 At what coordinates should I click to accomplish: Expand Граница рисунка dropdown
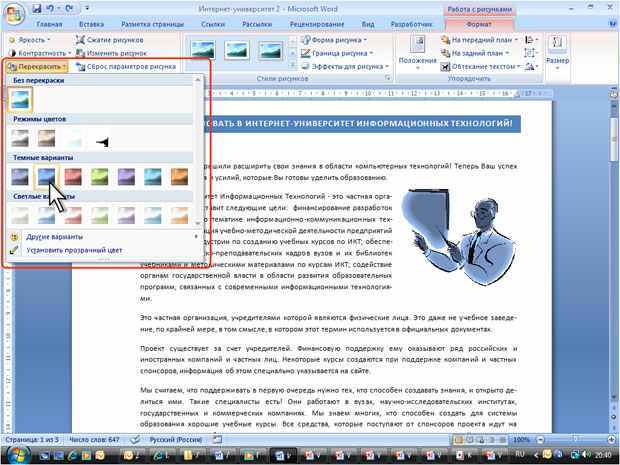click(338, 53)
